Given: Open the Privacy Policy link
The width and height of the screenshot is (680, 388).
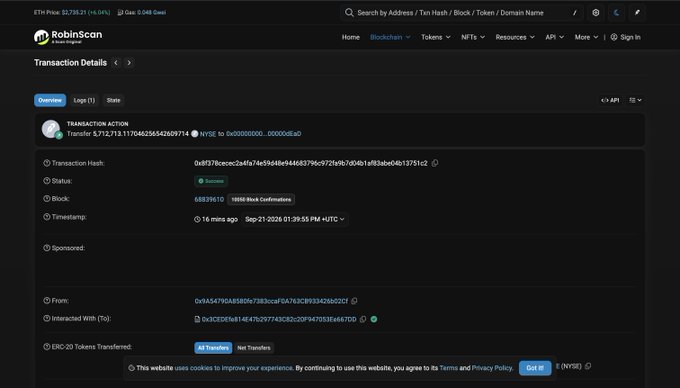Looking at the screenshot, I should pos(492,368).
